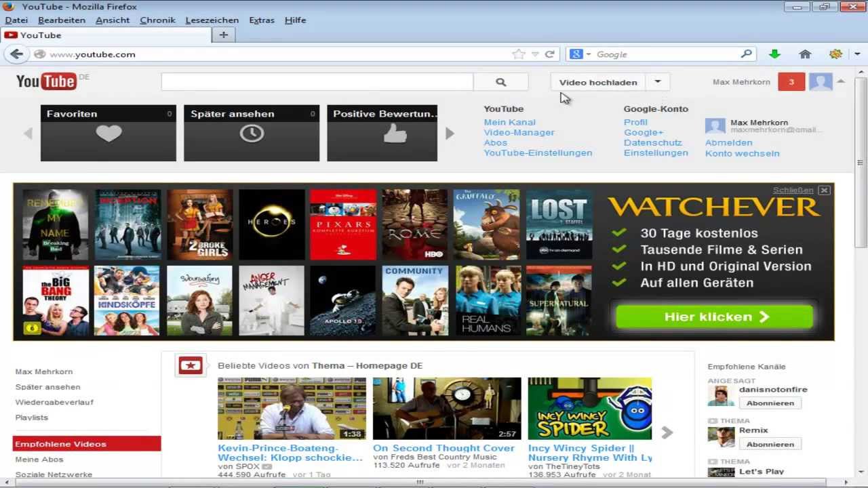Screen dimensions: 868x488
Task: Subscribe to Remix channel
Action: tap(770, 445)
